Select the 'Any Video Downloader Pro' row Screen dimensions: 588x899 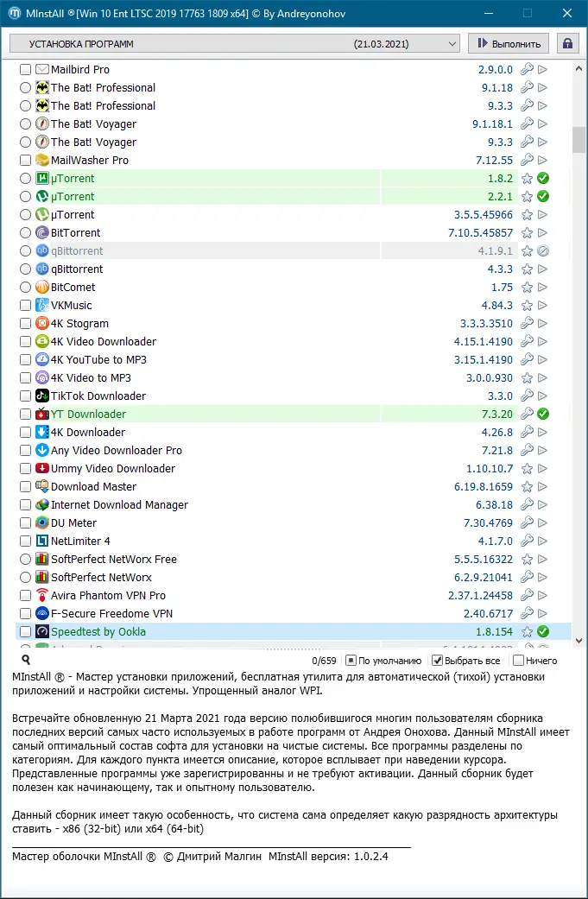(117, 451)
